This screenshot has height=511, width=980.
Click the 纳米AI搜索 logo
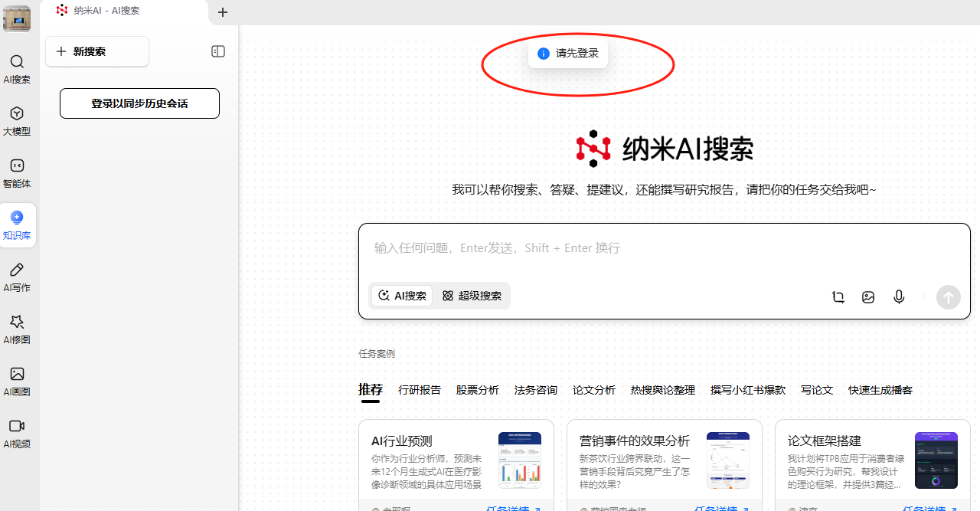[665, 149]
